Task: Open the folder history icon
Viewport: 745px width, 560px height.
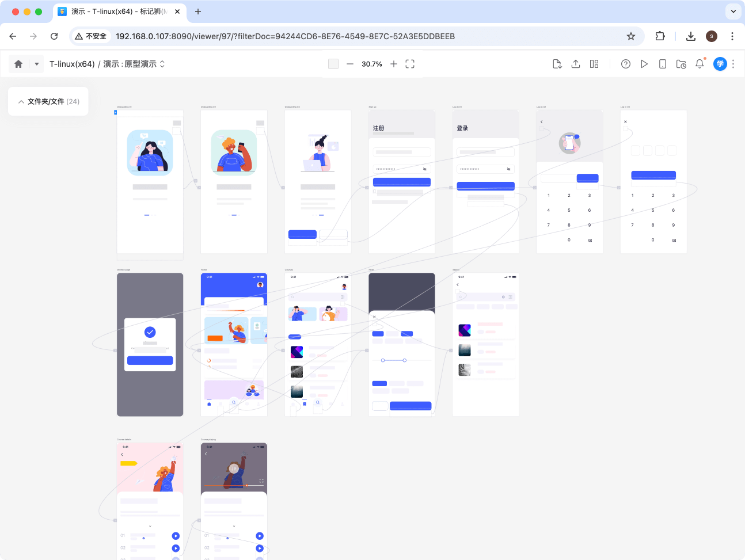Action: click(681, 64)
